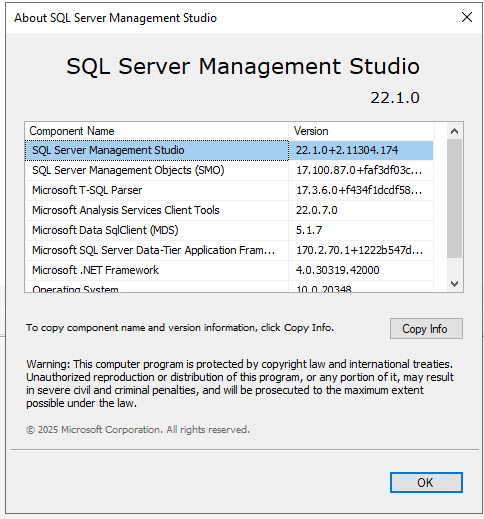Select the SQL Server Management Objects (SMO) row
484x519 pixels.
pos(229,170)
